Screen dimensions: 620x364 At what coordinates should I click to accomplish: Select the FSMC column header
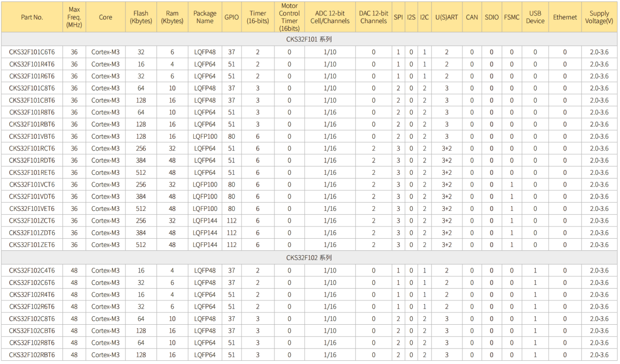(512, 17)
